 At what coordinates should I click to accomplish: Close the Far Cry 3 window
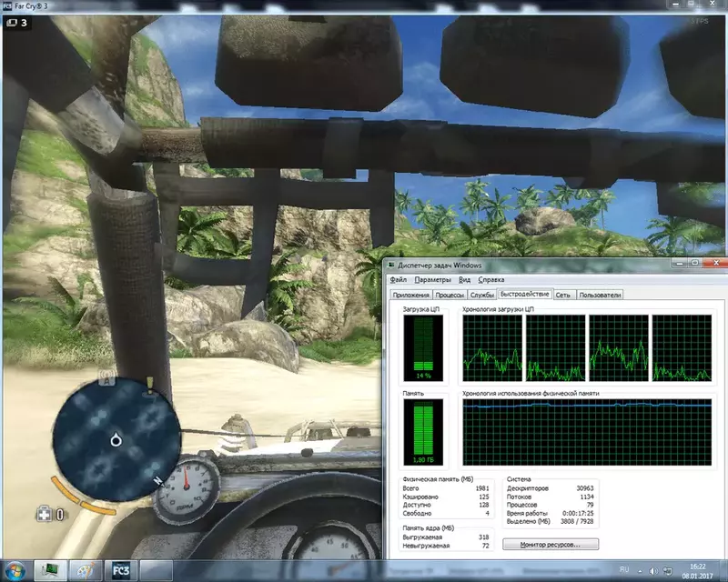[713, 4]
